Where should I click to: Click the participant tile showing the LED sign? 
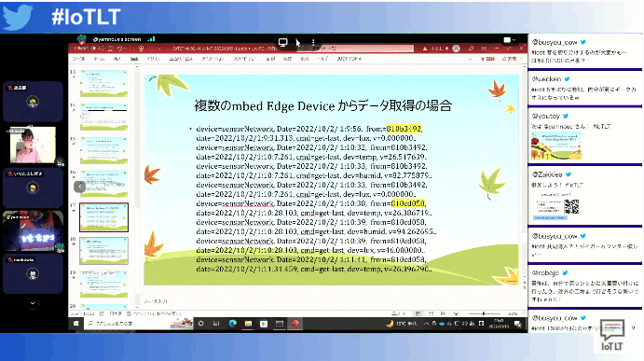pos(33,230)
